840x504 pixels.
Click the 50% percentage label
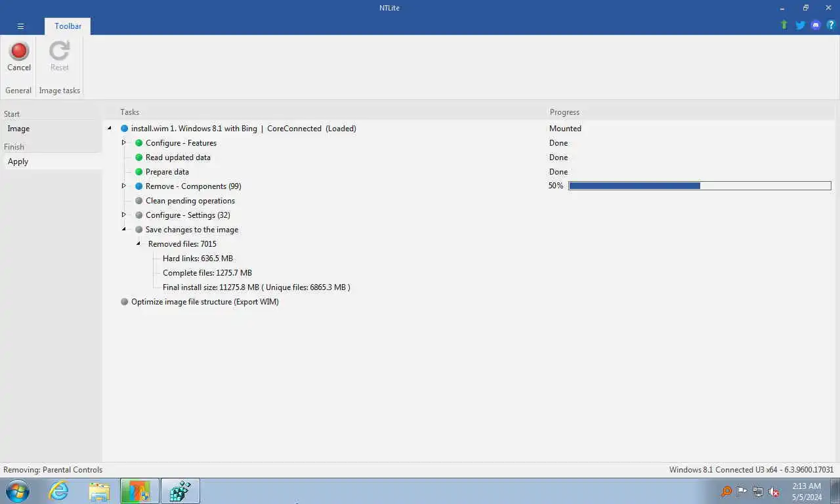(556, 186)
